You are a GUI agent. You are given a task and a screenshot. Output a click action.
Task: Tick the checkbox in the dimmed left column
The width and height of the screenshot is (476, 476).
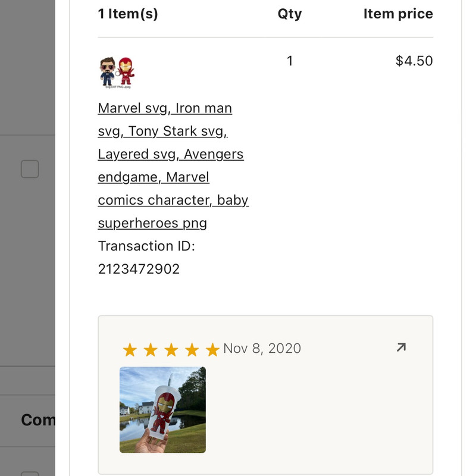(30, 169)
